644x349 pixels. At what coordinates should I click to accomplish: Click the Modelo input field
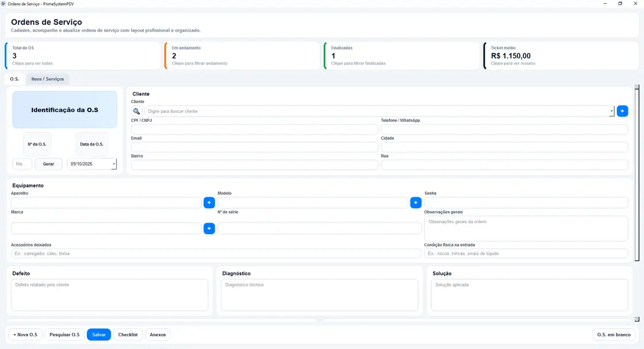tap(313, 202)
